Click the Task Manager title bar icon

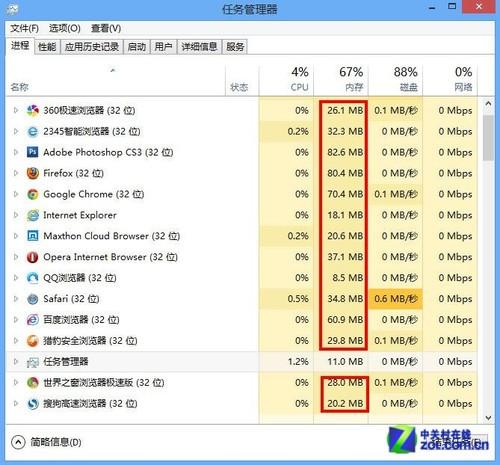[12, 9]
